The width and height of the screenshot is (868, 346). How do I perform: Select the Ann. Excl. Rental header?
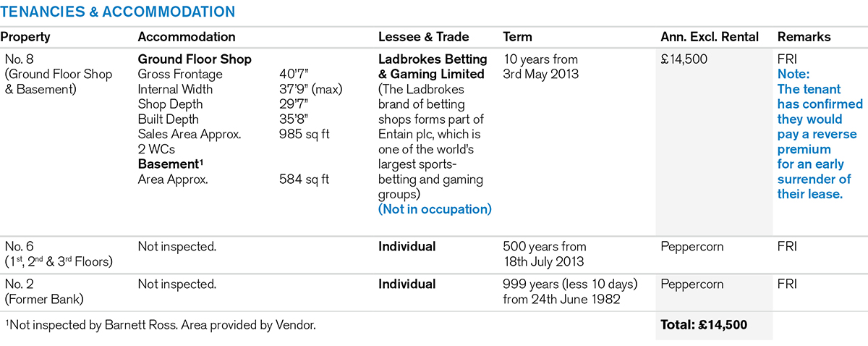pyautogui.click(x=710, y=37)
